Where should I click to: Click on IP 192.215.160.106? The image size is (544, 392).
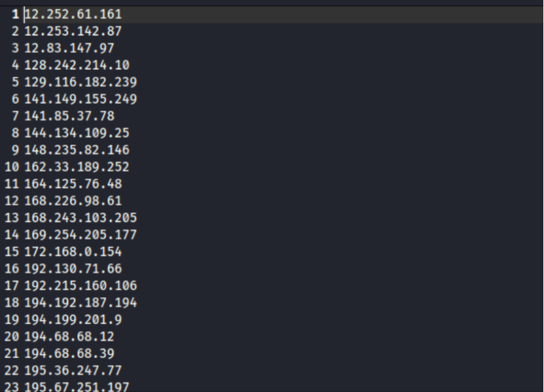pyautogui.click(x=81, y=286)
